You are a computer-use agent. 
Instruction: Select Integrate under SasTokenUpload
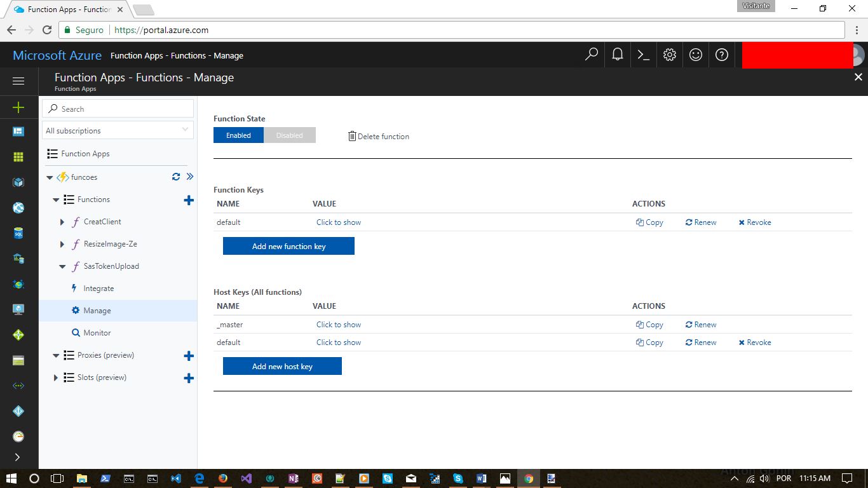click(98, 288)
